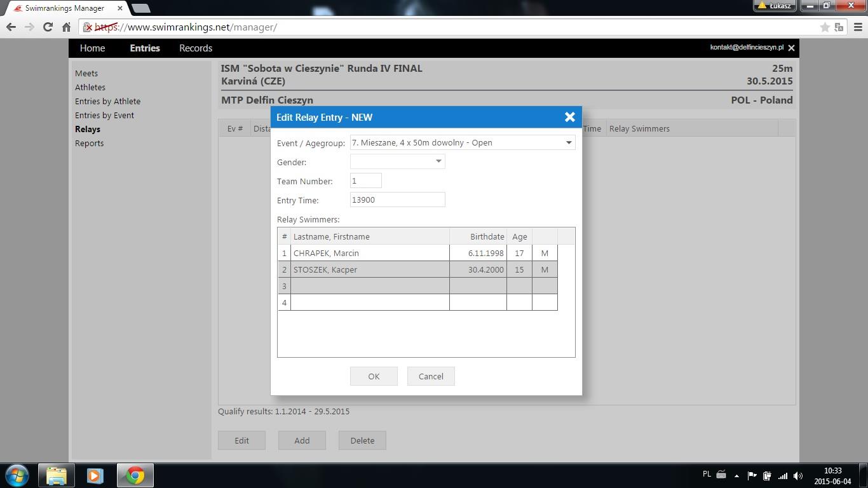Click empty relay swimmer row 3
This screenshot has width=868, height=488.
coord(417,286)
